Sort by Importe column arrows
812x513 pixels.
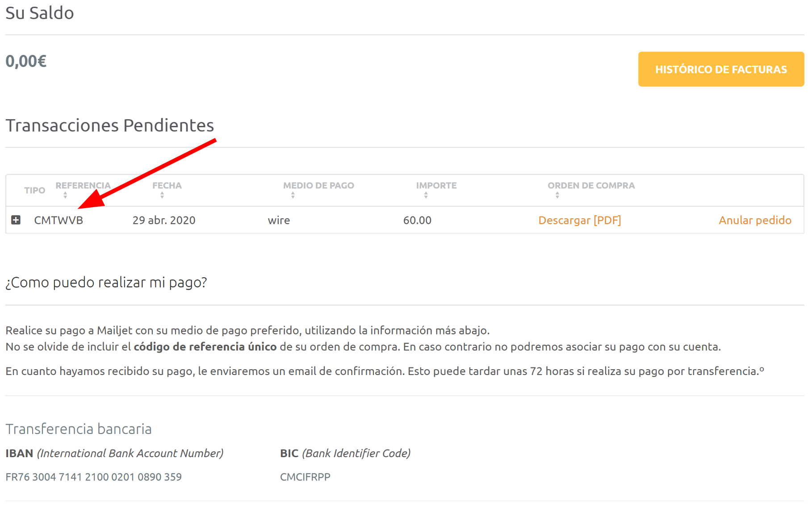click(x=426, y=195)
